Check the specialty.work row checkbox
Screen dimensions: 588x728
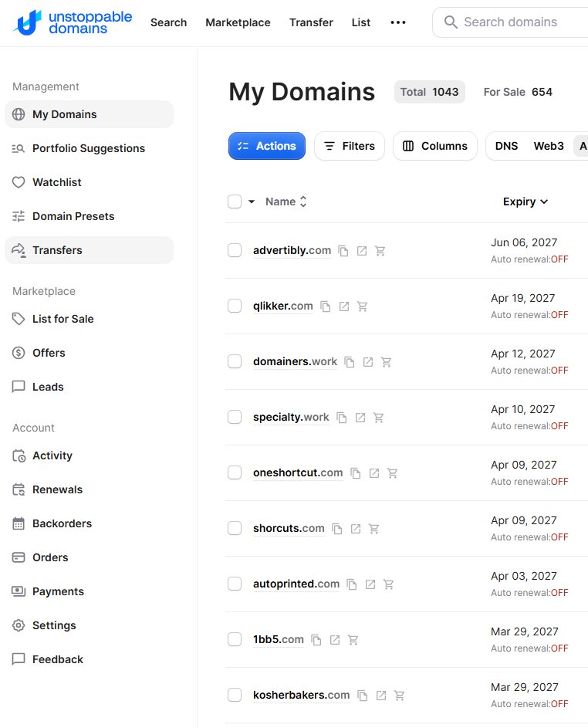[235, 417]
